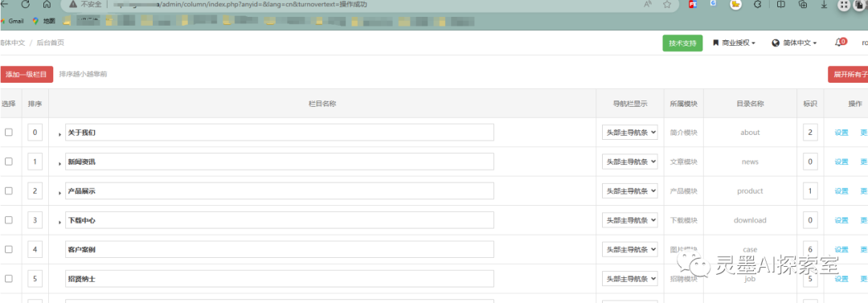Viewport: 868px width, 303px height.
Task: Open navigation display dropdown for 下载中心
Action: [x=630, y=220]
